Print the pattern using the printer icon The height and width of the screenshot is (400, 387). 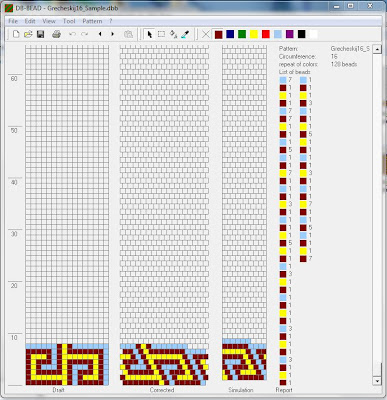coord(56,34)
